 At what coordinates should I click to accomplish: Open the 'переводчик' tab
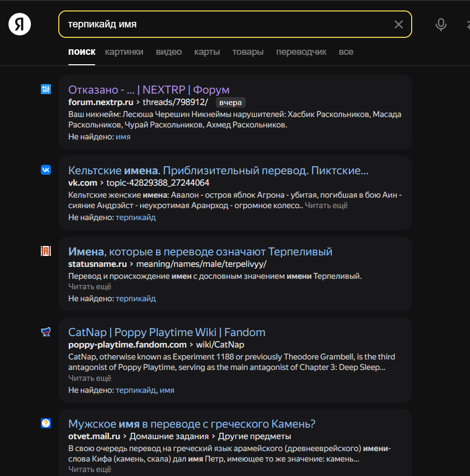click(x=301, y=52)
